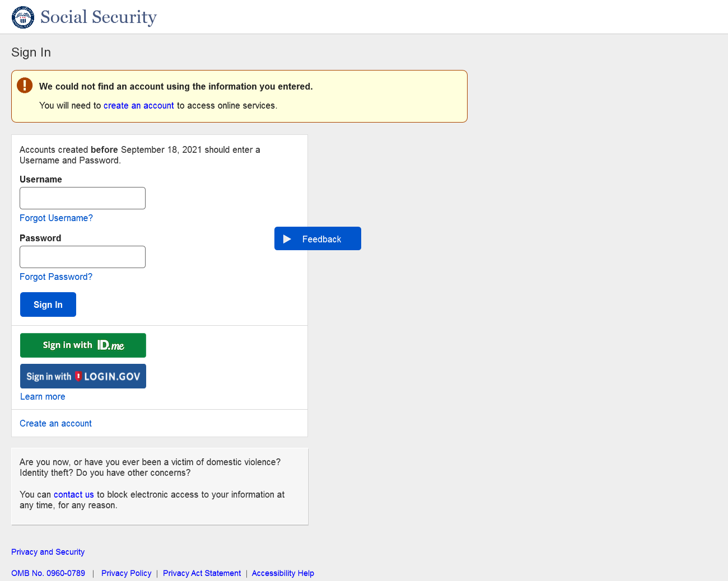
Task: Open the create an account alert link
Action: tap(139, 106)
